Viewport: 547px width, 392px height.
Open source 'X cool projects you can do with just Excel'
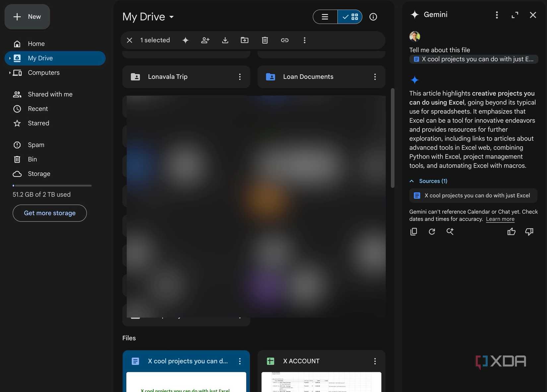pos(473,196)
